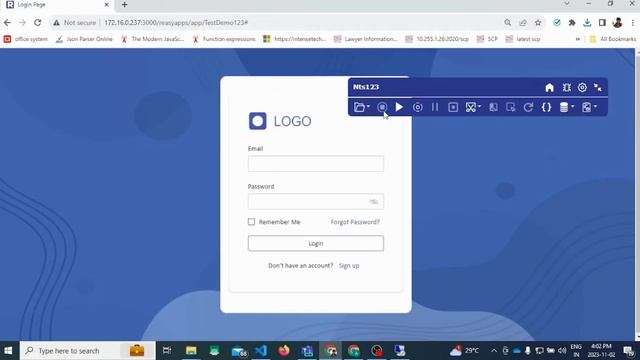Stop script execution
This screenshot has width=640, height=360.
[453, 107]
